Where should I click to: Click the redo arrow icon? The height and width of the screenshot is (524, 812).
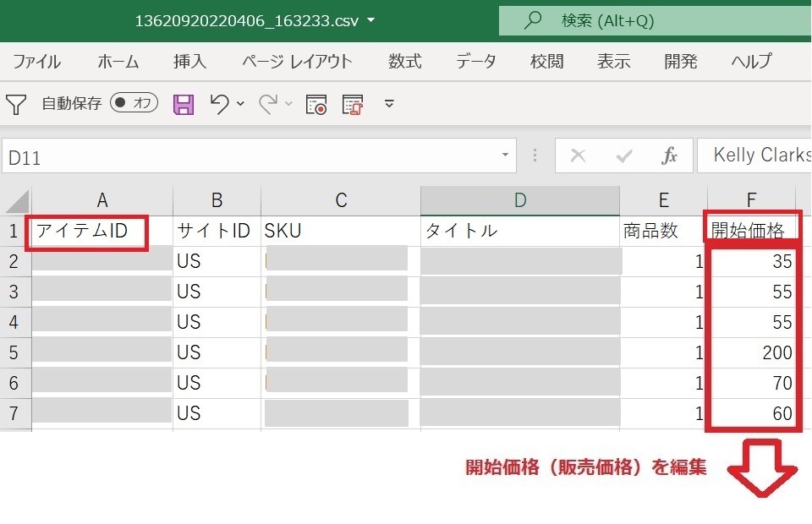[268, 104]
